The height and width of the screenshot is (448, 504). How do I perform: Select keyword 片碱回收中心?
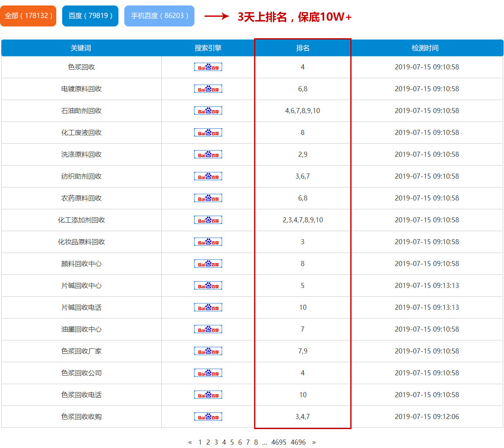pyautogui.click(x=81, y=285)
